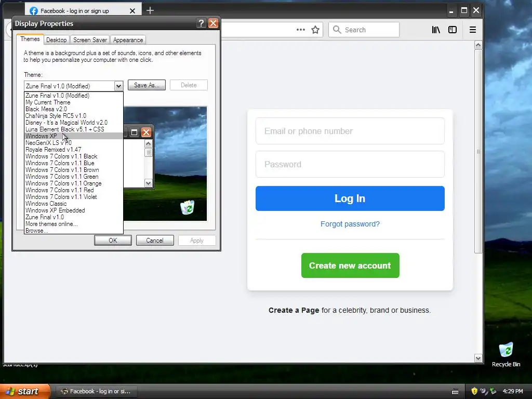The height and width of the screenshot is (399, 532).
Task: Select Windows Classic theme
Action: point(74,204)
